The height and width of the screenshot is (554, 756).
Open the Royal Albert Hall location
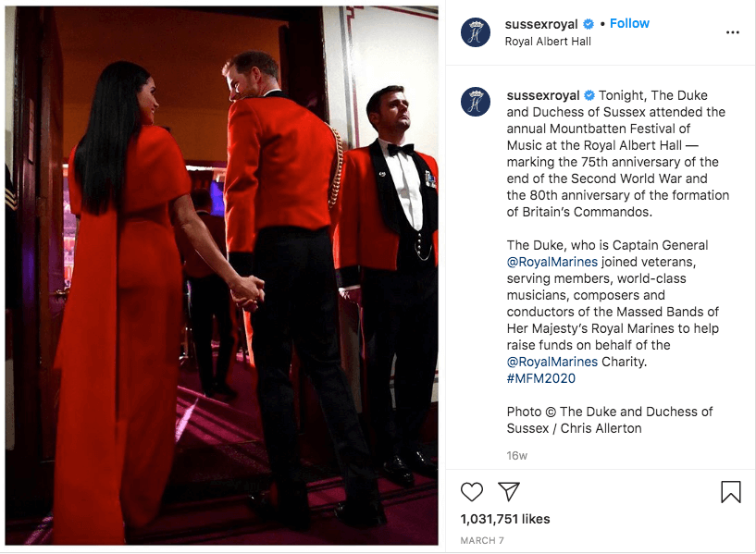point(548,42)
